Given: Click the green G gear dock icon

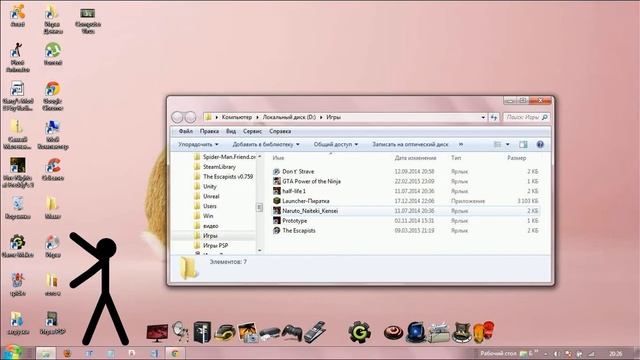Looking at the screenshot, I should 359,332.
